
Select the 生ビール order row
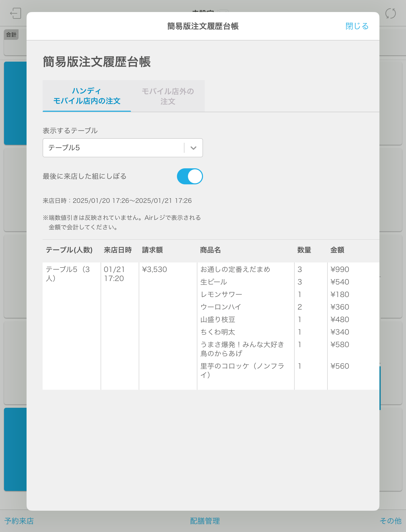214,282
